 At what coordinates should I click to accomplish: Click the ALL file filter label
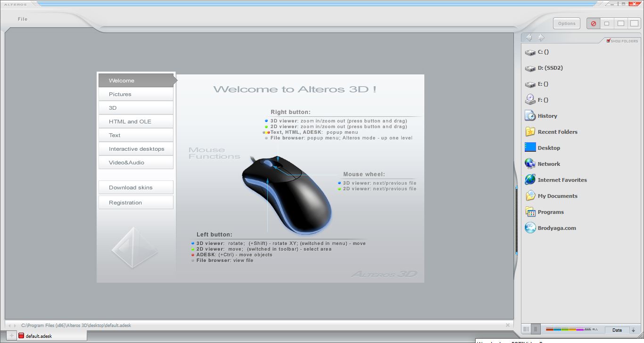595,329
